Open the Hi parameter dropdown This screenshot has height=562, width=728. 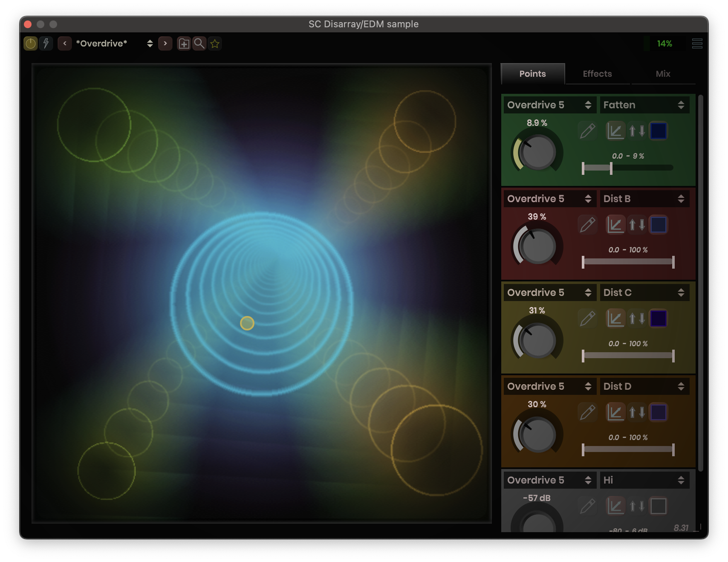tap(644, 480)
